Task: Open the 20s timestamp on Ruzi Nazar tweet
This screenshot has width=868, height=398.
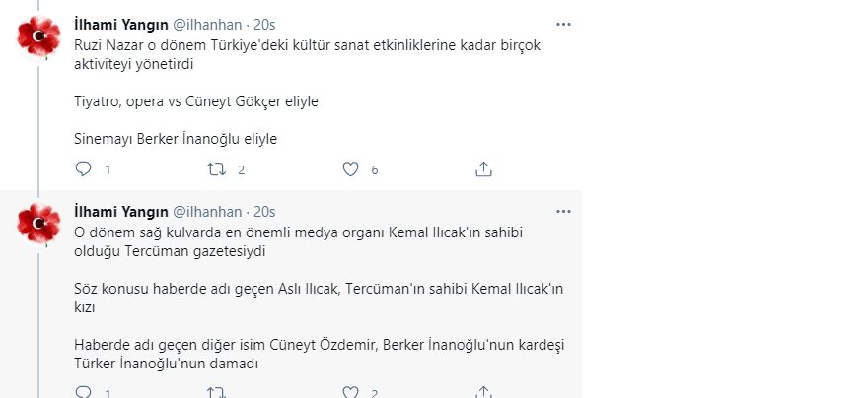Action: click(x=264, y=22)
